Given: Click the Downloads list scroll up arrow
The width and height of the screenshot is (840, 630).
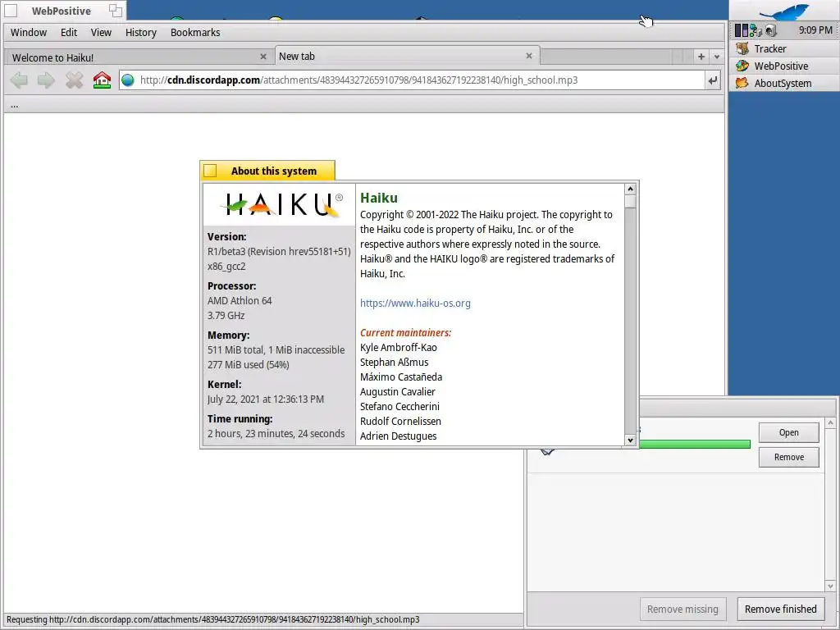Looking at the screenshot, I should pyautogui.click(x=830, y=423).
